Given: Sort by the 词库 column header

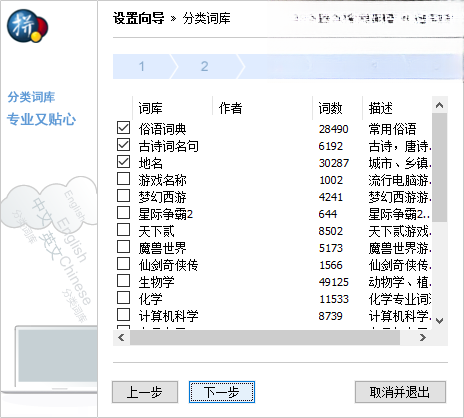Looking at the screenshot, I should (x=172, y=108).
